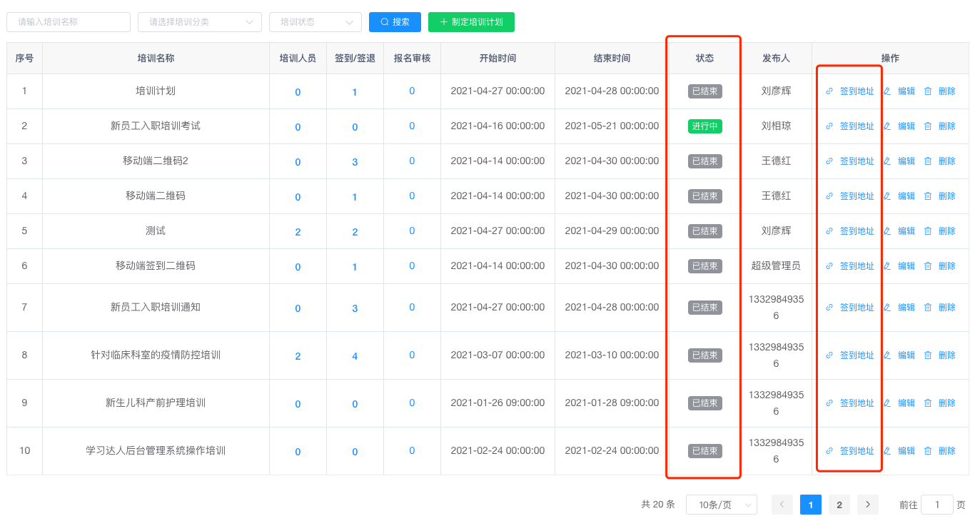Click the magnifier icon in 搜索 button
980x521 pixels.
pyautogui.click(x=385, y=22)
